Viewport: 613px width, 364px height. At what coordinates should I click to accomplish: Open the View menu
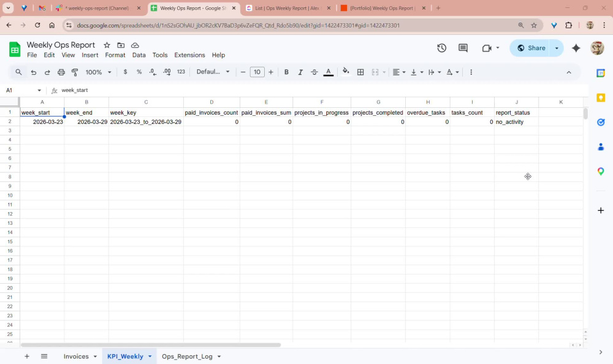pyautogui.click(x=68, y=55)
